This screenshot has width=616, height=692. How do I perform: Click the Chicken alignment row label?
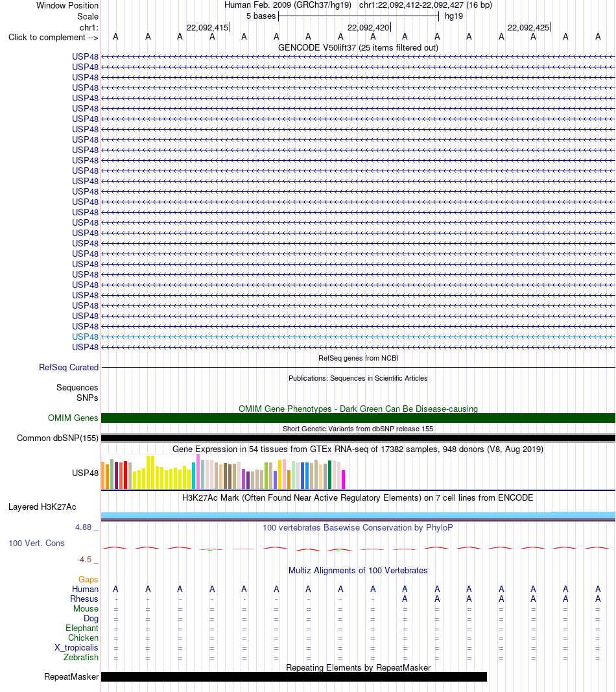tap(83, 638)
